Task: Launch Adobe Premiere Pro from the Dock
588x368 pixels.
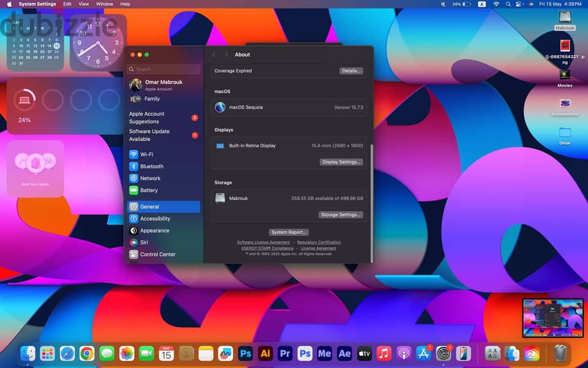Action: coord(285,353)
